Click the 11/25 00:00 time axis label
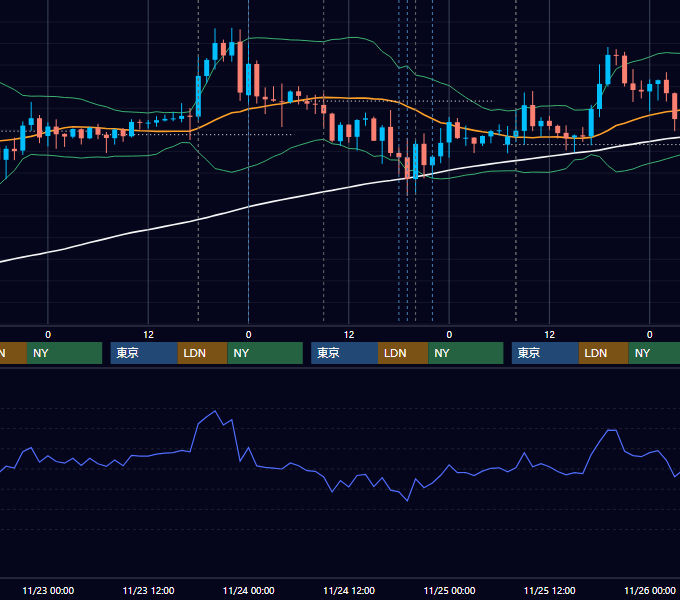This screenshot has width=680, height=600. 449,590
